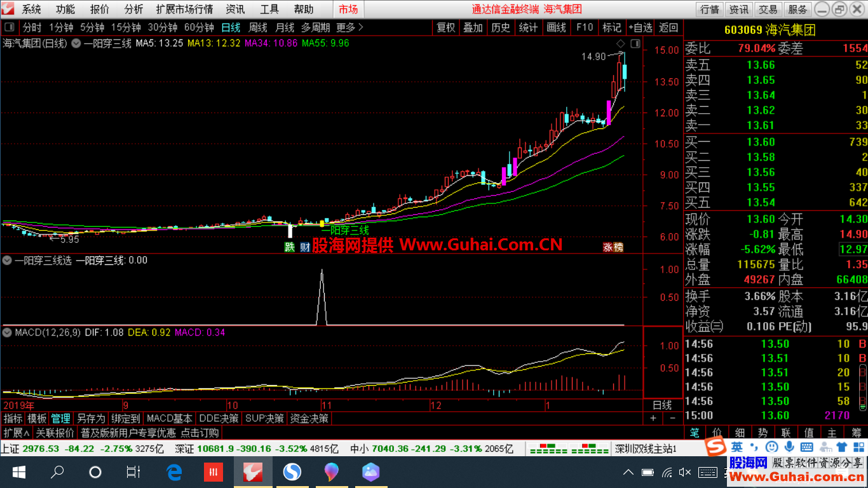Switch to 60分钟 chart period
The height and width of the screenshot is (488, 868).
(x=199, y=27)
